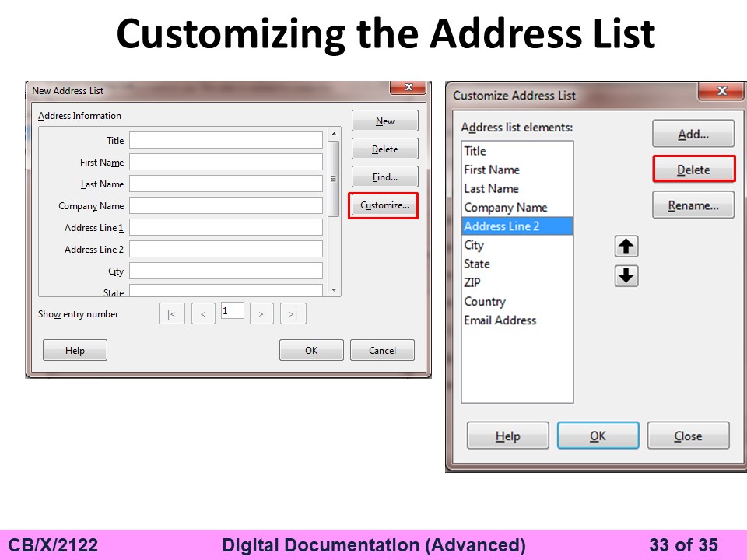Click the Address Line 1 input field

(x=226, y=227)
